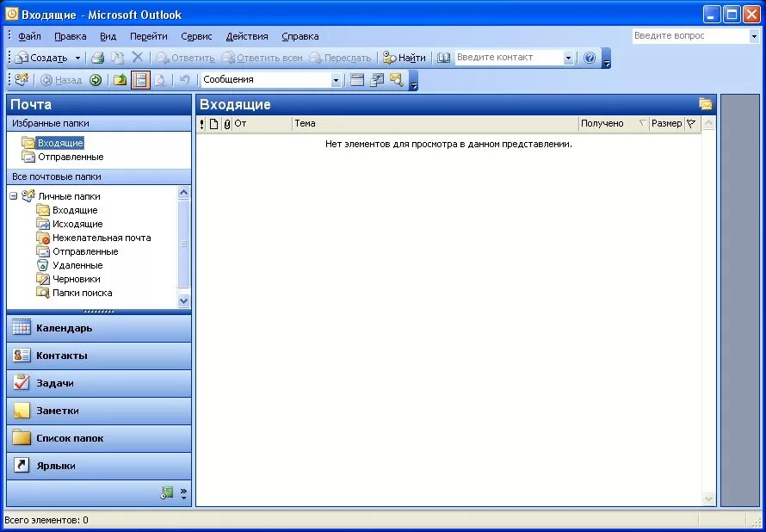Sort by the Importance column header

click(x=202, y=124)
